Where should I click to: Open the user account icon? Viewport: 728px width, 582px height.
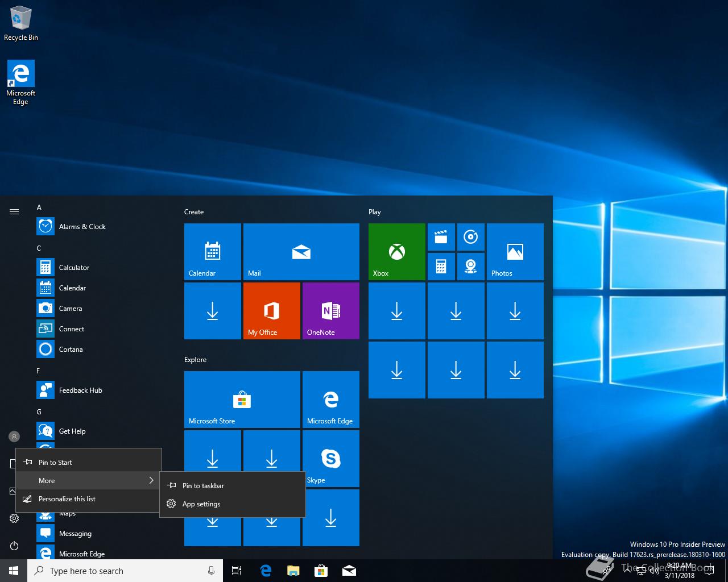pos(14,436)
